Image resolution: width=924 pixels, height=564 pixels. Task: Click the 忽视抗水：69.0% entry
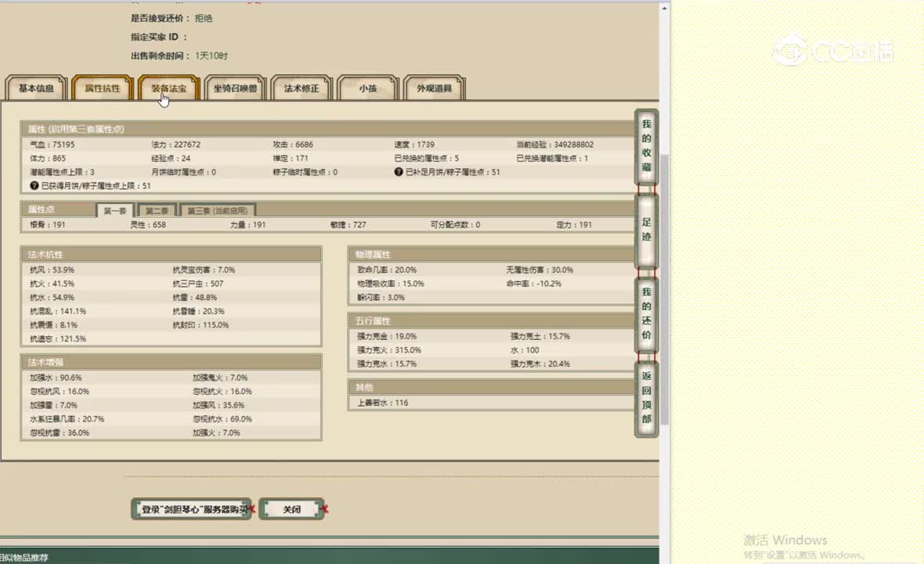tap(222, 419)
